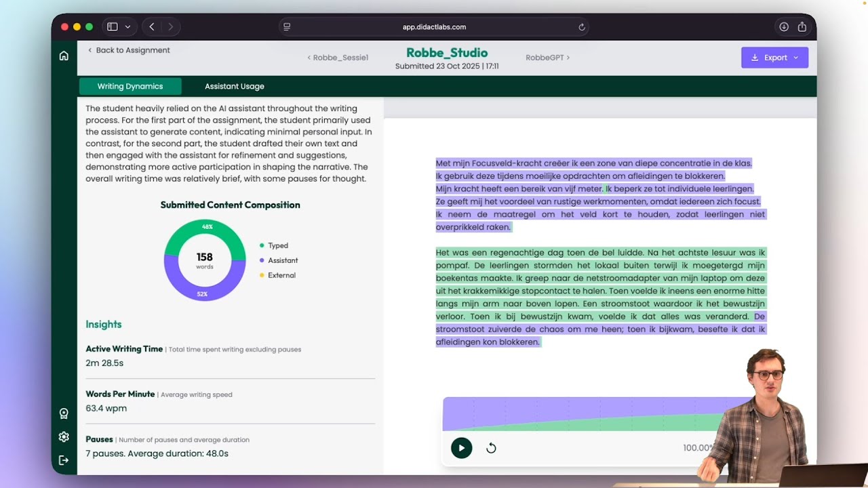Screen dimensions: 868x488
Task: Switch to Assistant Usage tab
Action: point(235,86)
